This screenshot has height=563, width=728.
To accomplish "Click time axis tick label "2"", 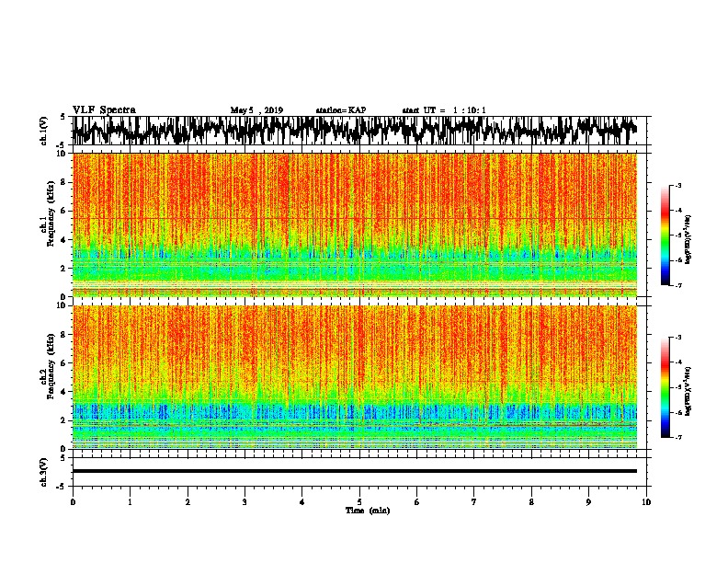I will (188, 502).
